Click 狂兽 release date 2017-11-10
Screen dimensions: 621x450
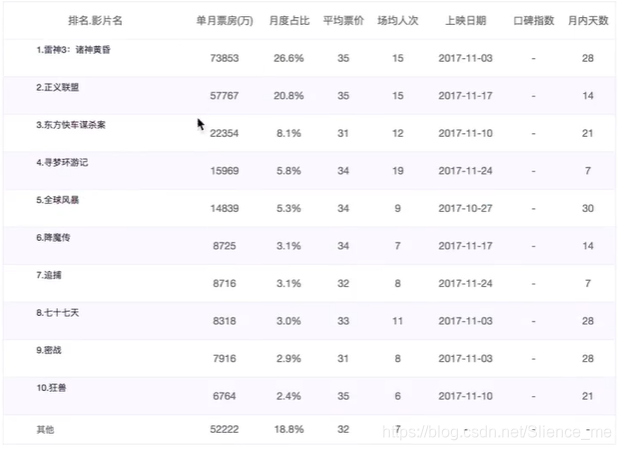point(465,396)
